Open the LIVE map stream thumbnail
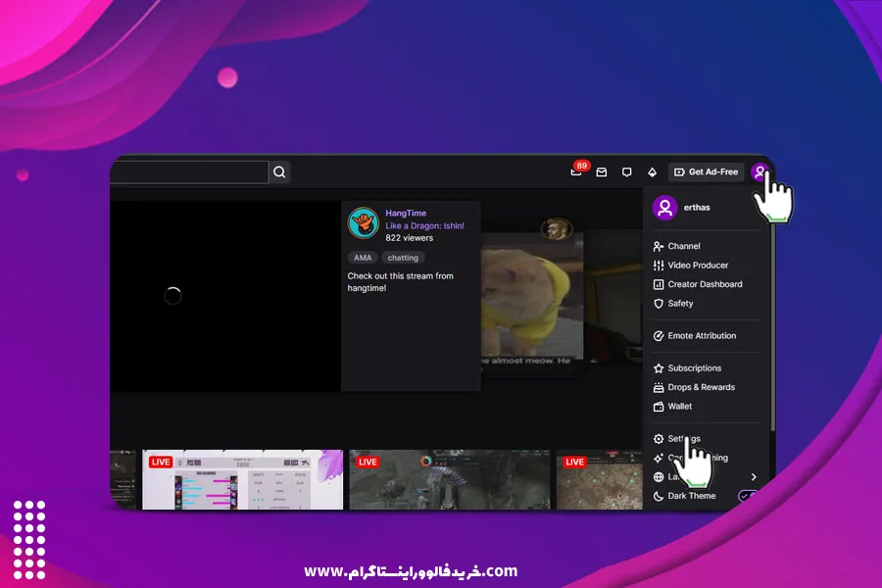 [600, 479]
